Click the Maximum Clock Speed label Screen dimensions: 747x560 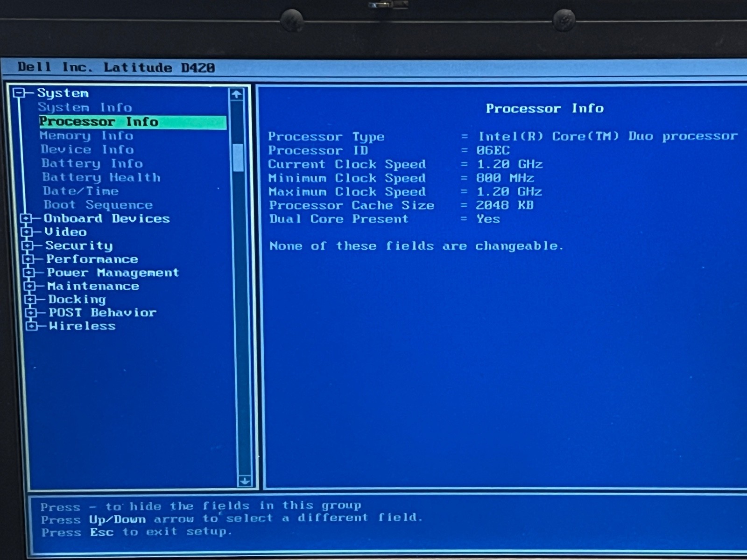[x=347, y=192]
